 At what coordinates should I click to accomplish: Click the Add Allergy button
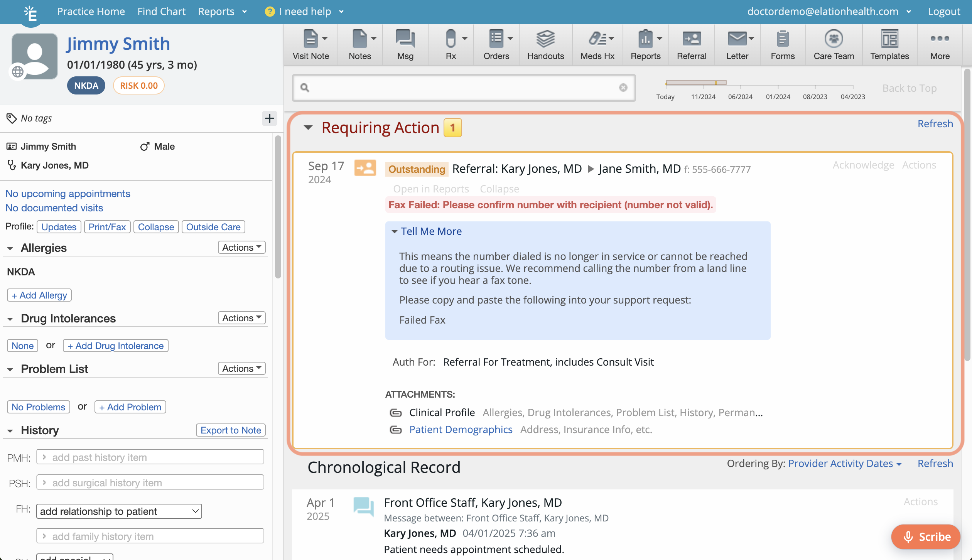pos(39,295)
